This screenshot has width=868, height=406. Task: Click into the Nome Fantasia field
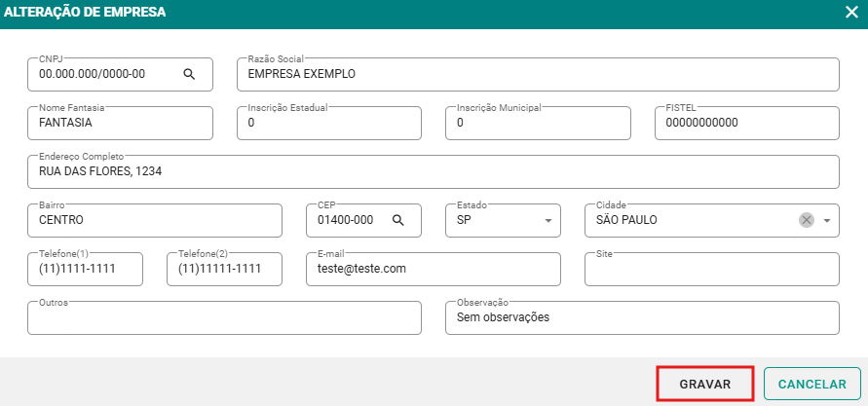pos(120,124)
